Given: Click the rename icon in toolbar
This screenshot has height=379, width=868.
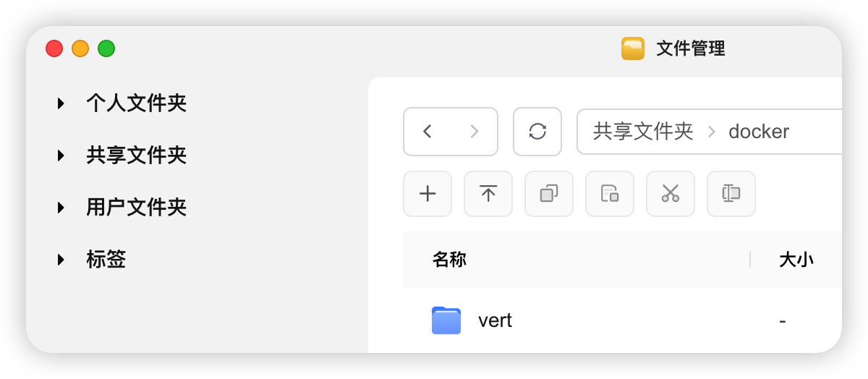Looking at the screenshot, I should point(731,194).
